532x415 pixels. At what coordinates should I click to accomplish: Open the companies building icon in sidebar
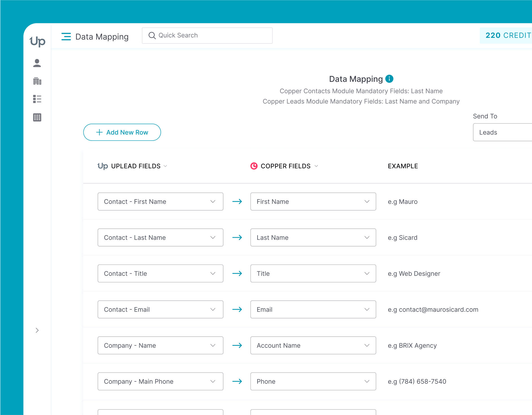(x=37, y=81)
